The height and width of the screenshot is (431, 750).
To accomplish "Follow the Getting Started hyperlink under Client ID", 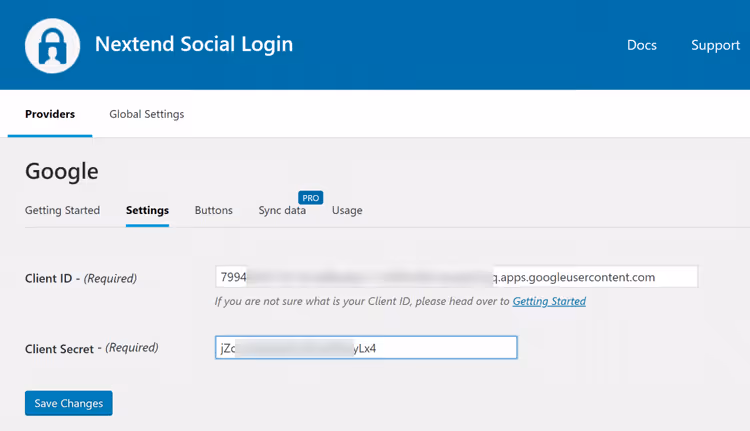I will (549, 301).
